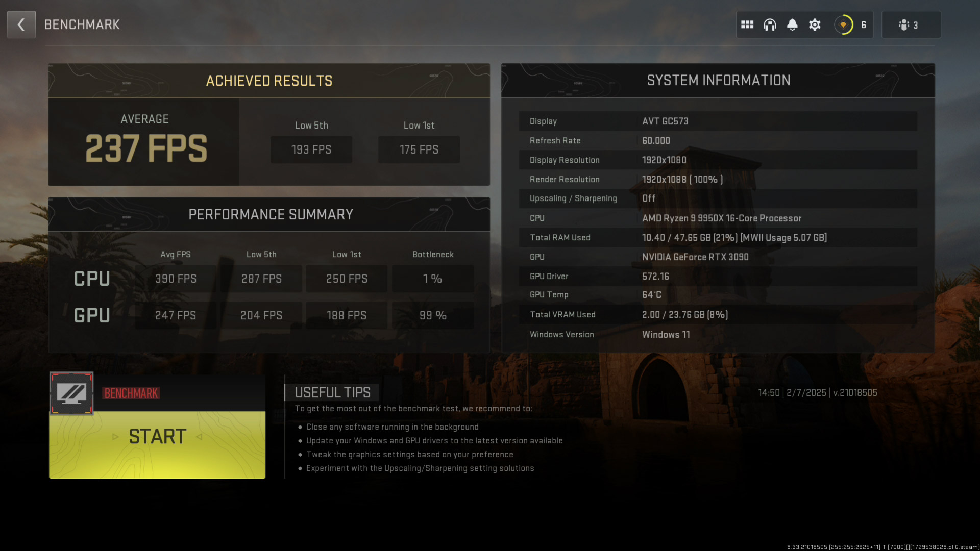Click the player/squad icon showing 3

click(x=909, y=24)
